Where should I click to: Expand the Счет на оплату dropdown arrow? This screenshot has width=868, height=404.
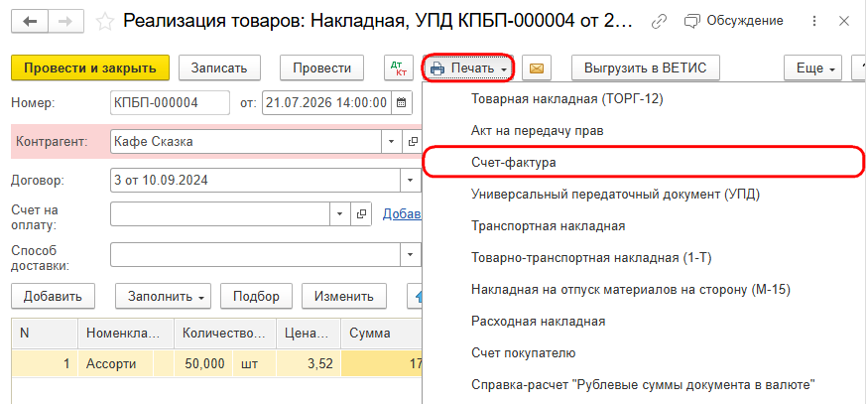340,213
